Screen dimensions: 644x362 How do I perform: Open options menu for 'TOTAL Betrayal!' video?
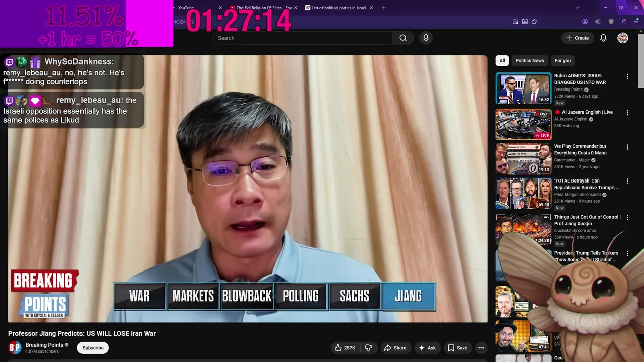click(627, 182)
